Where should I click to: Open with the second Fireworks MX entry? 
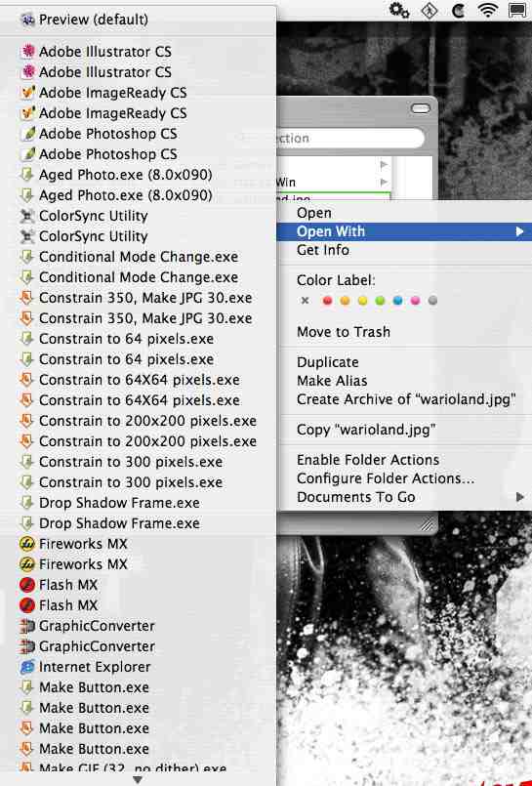(x=138, y=564)
